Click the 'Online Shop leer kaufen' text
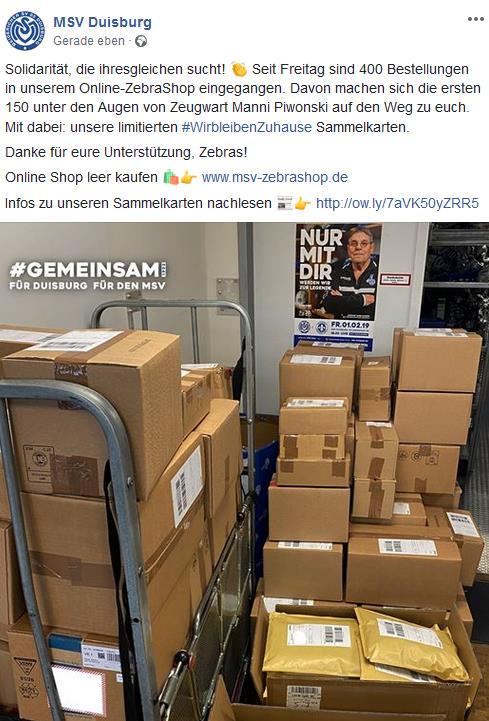 (x=81, y=177)
